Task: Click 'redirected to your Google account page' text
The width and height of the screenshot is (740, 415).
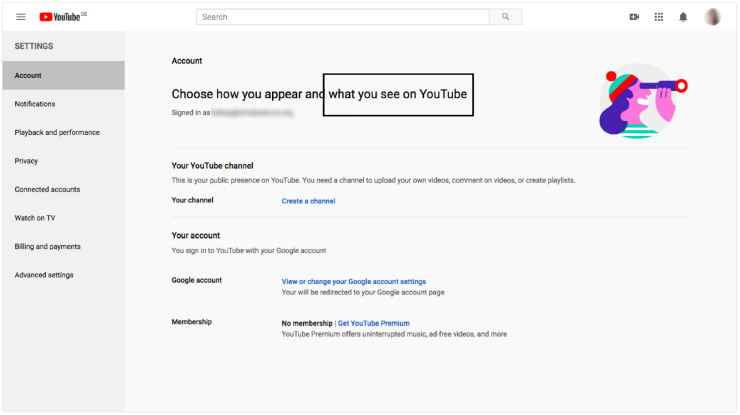Action: tap(363, 293)
